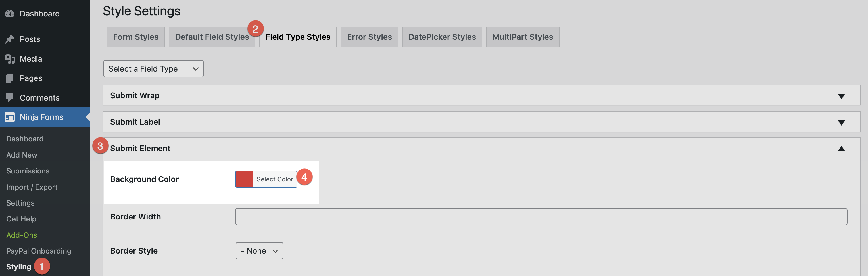Open Submissions in the Ninja Forms submenu
Image resolution: width=868 pixels, height=276 pixels.
pos(28,171)
